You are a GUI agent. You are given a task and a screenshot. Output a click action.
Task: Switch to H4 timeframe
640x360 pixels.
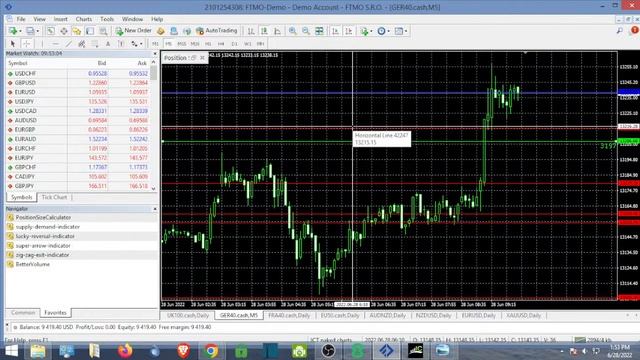[x=221, y=44]
